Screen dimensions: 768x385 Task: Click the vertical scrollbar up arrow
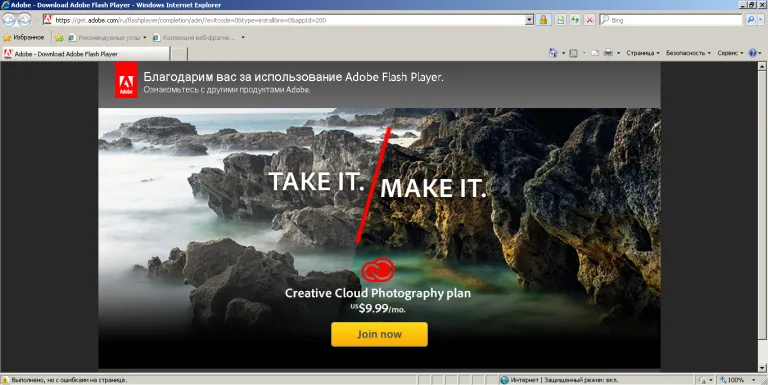pyautogui.click(x=762, y=66)
